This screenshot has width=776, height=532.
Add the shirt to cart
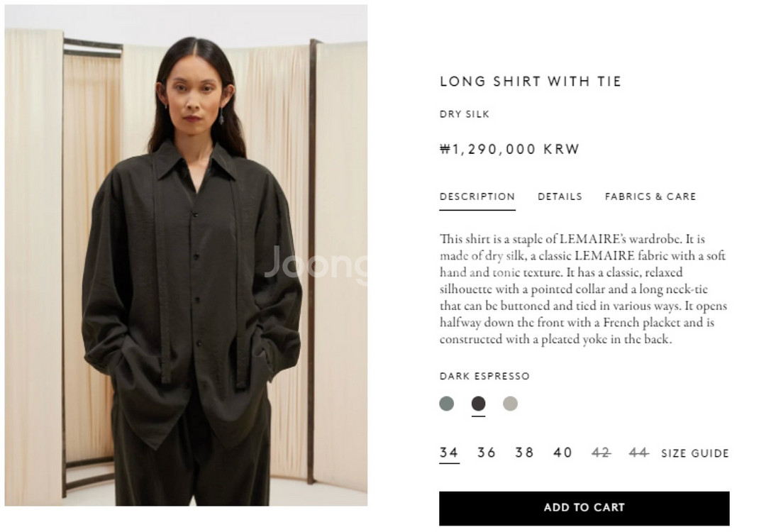point(584,509)
